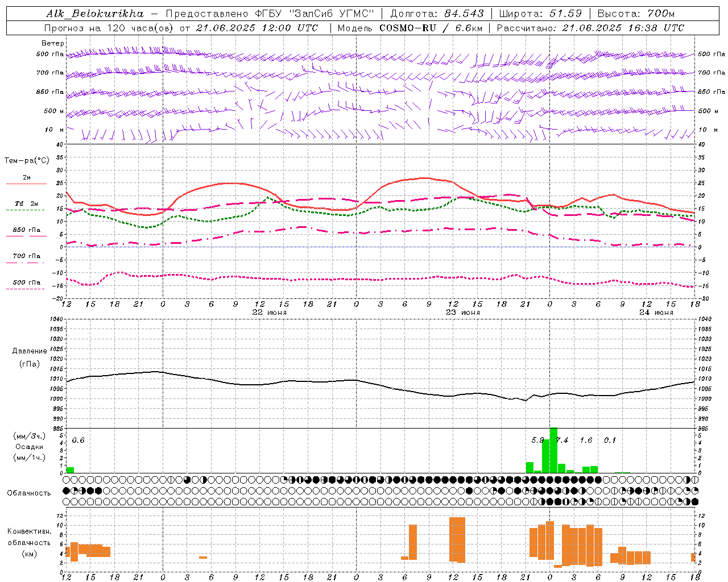Viewport: 728px width, 582px height.
Task: Click the computed time 21.06.2025 16:38 UTC
Action: pyautogui.click(x=623, y=28)
